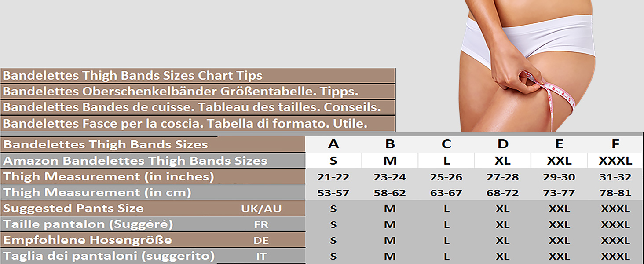Viewport: 644px width, 264px height.
Task: Select the Italian 'Fasce per la coscia' heading
Action: [185, 124]
